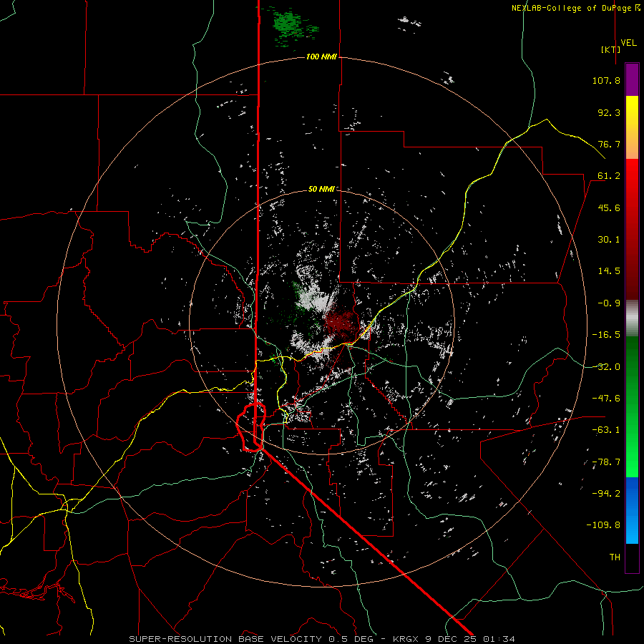Select the 92.3 velocity scale value
This screenshot has width=644, height=644.
click(x=609, y=112)
